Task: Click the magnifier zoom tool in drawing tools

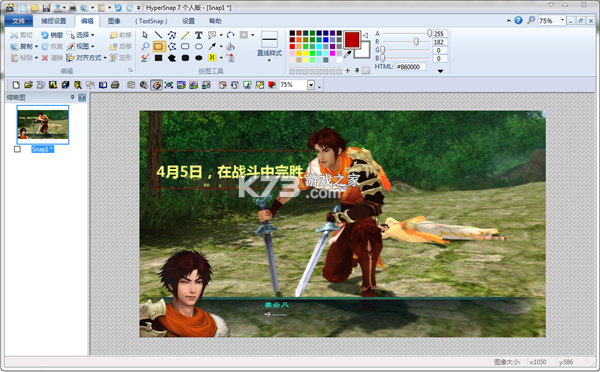Action: click(145, 47)
